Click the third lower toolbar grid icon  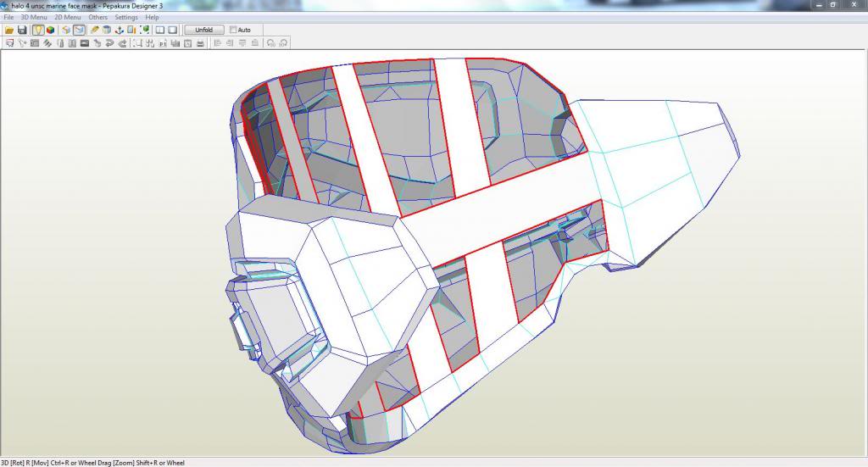(34, 43)
